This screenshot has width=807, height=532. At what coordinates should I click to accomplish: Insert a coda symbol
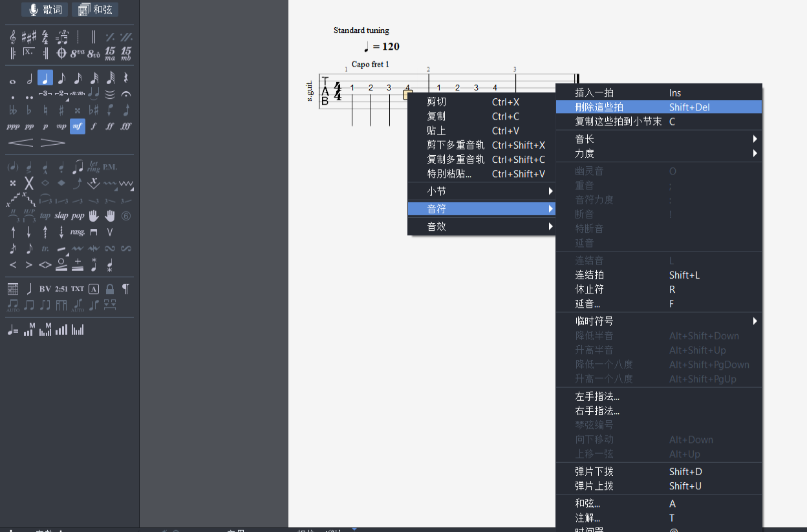(x=61, y=53)
